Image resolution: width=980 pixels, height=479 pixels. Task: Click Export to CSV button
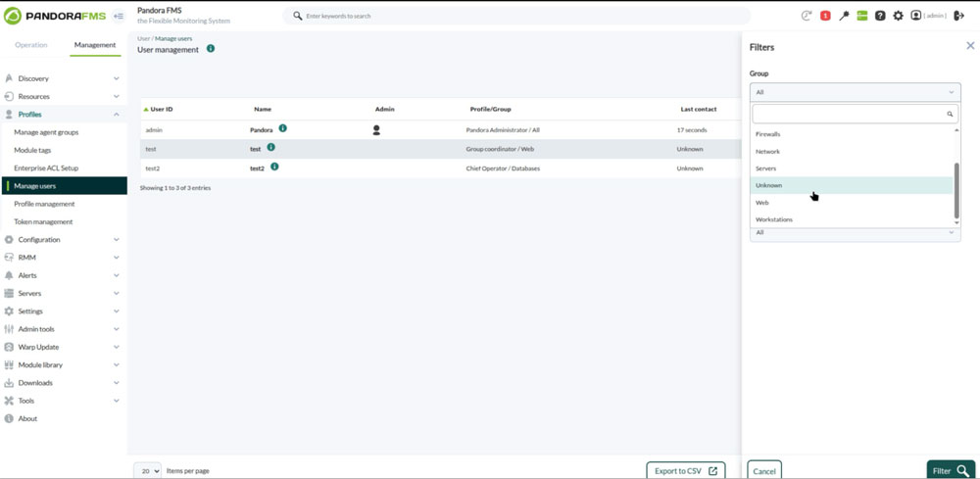686,471
